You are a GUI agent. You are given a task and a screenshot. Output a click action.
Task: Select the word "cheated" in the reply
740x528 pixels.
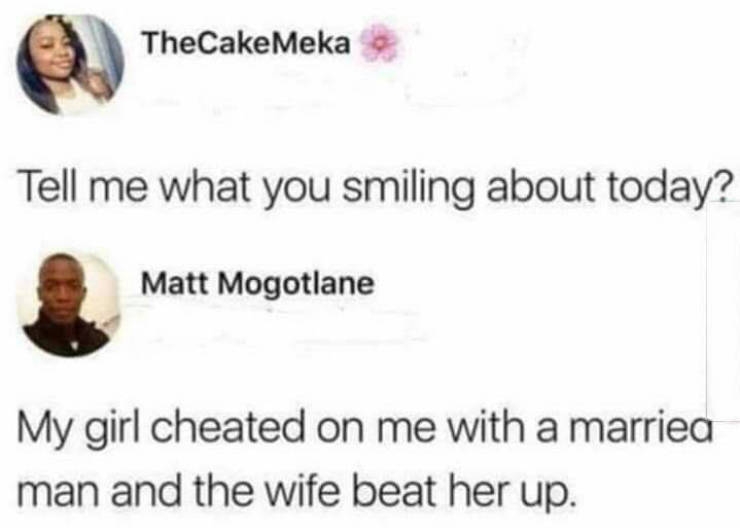[229, 427]
